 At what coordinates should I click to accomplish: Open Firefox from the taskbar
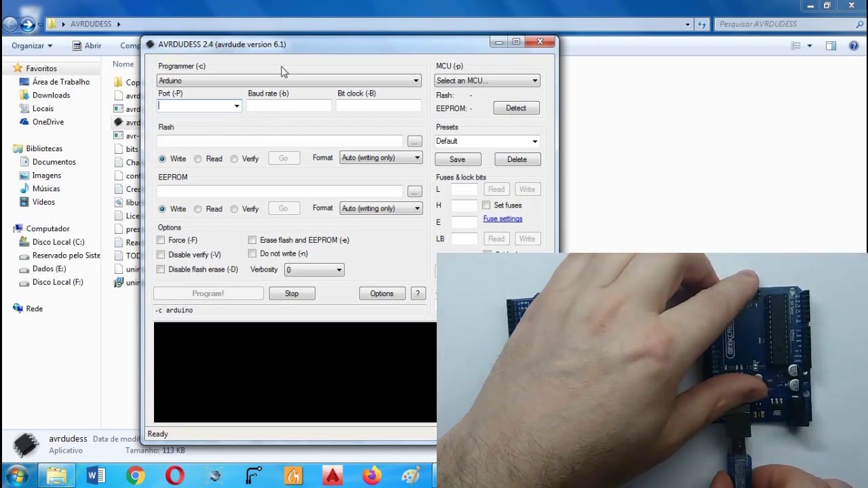click(372, 476)
